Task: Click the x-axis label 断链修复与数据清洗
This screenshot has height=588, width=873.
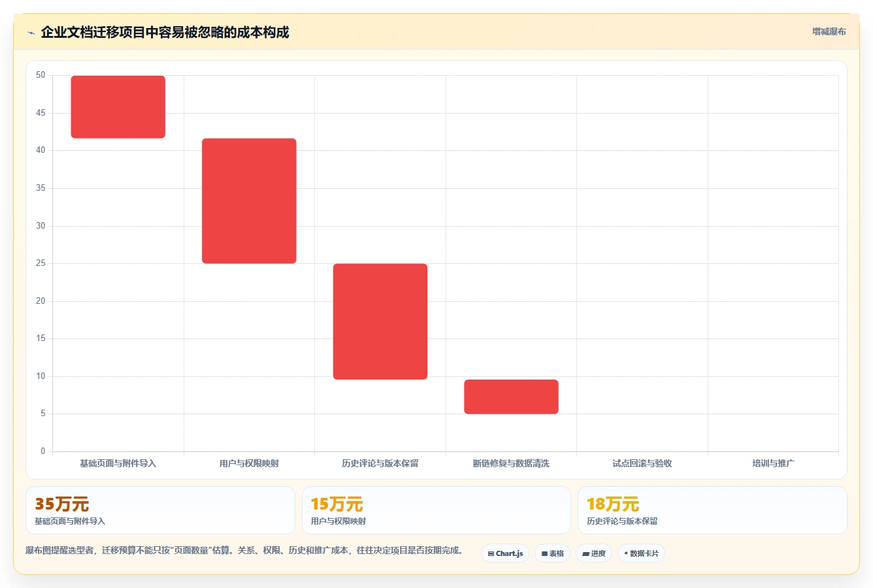Action: point(511,463)
